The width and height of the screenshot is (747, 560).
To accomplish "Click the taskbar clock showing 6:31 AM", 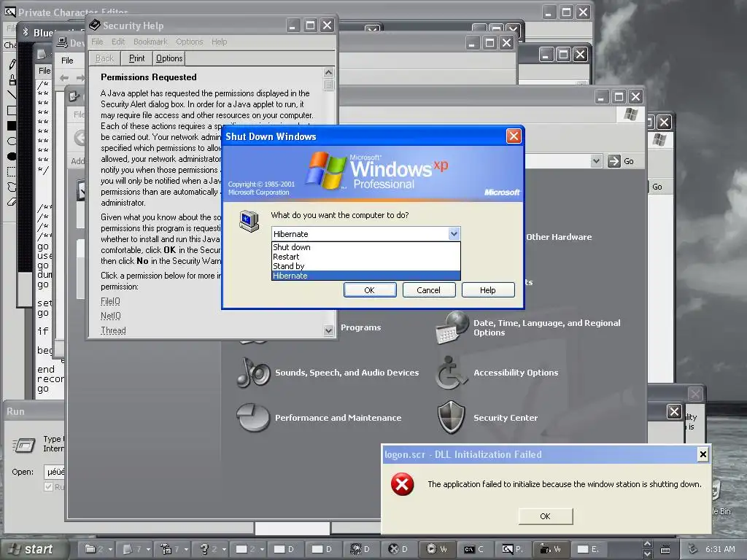I will coord(720,549).
